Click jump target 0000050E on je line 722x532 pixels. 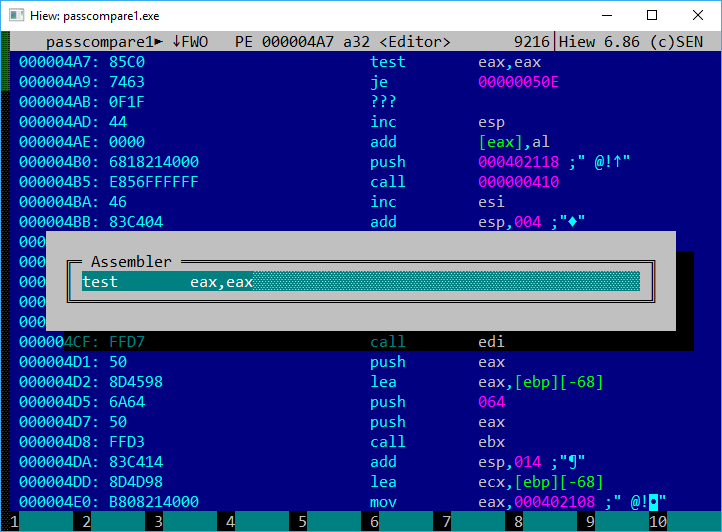[518, 82]
